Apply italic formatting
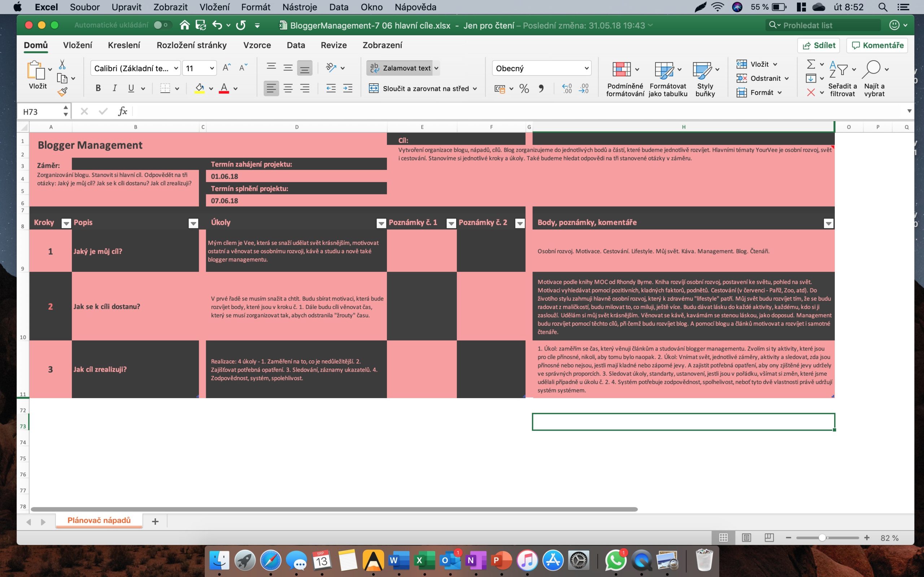 point(114,88)
